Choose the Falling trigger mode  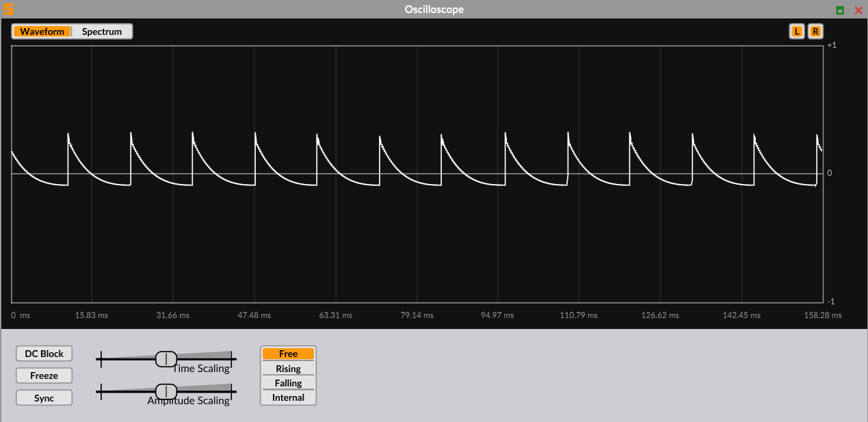coord(288,383)
